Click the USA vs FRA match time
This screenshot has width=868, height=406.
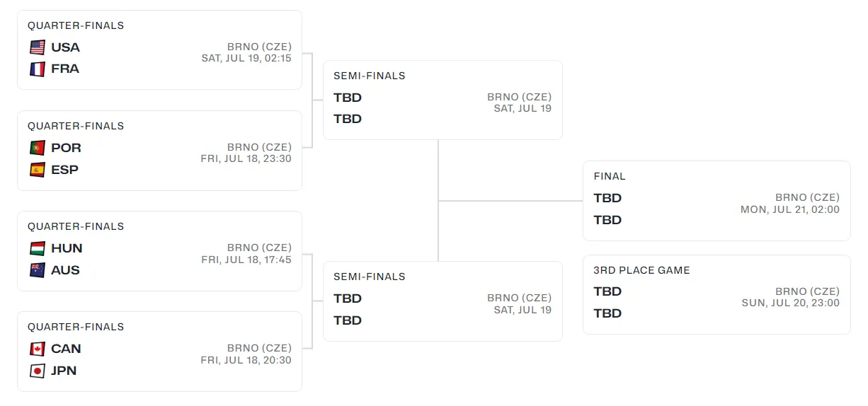[x=246, y=59]
